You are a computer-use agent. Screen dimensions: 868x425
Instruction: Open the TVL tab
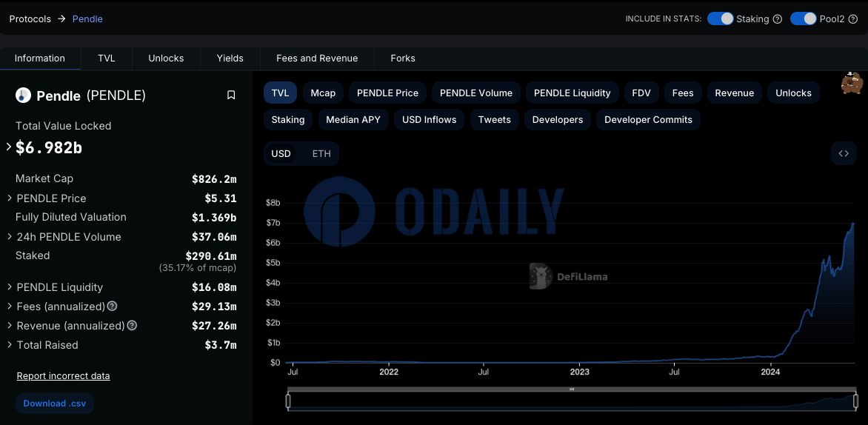point(107,58)
